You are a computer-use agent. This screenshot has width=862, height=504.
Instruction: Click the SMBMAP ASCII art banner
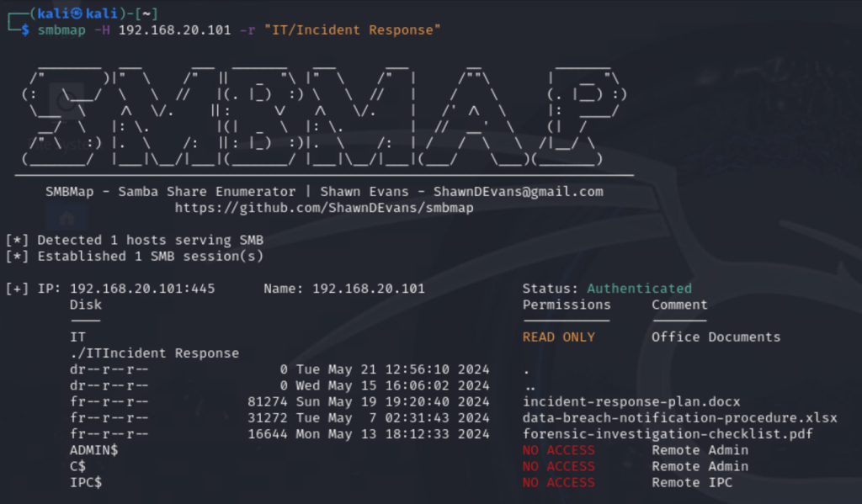coord(320,114)
